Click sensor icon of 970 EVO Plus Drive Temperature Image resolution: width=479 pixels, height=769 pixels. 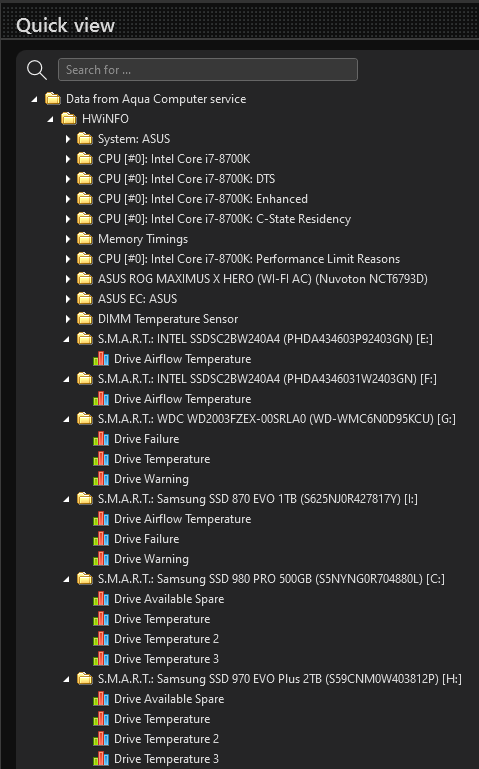(101, 719)
